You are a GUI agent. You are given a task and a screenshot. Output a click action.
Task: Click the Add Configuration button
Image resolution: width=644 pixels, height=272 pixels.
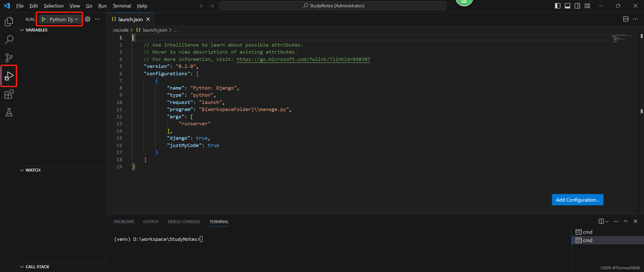click(577, 200)
